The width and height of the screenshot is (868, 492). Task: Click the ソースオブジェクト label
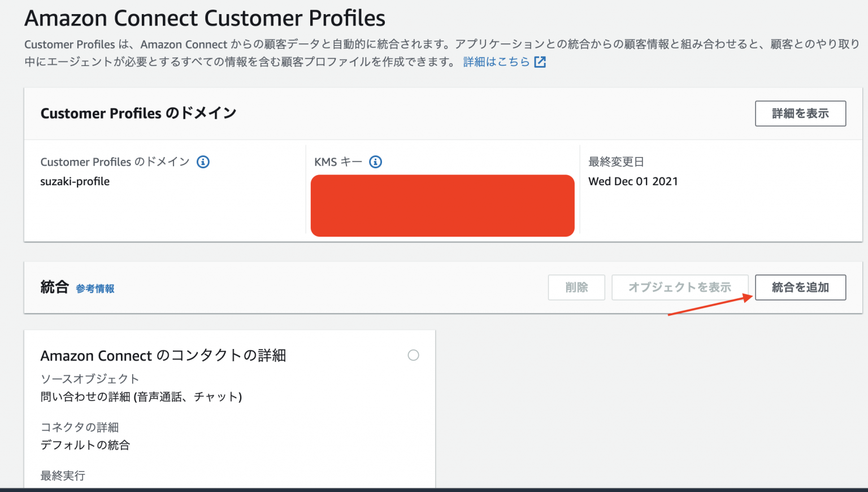click(x=89, y=378)
